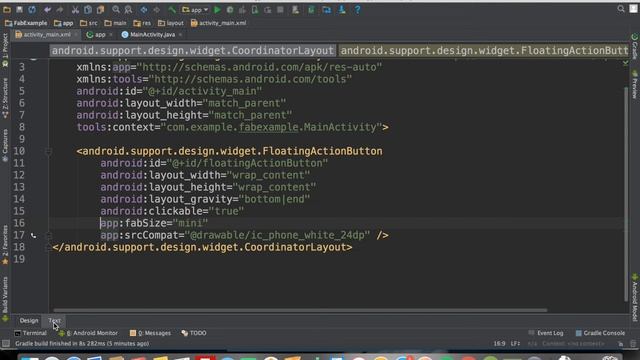Open the app run configuration dropdown
640x360 pixels.
tap(195, 9)
